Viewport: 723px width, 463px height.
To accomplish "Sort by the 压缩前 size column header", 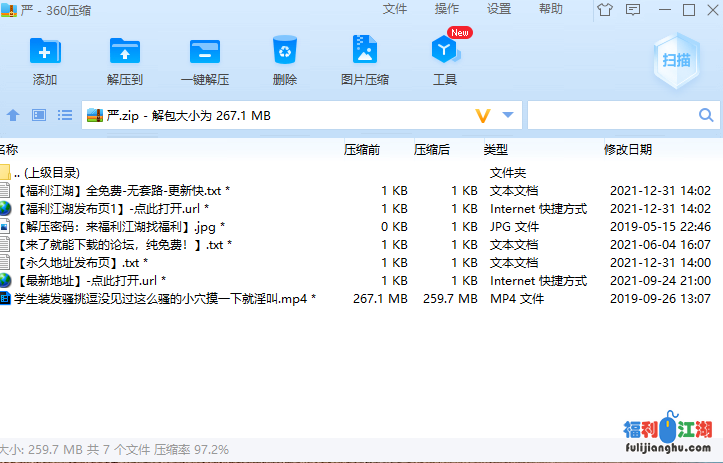I will pos(361,150).
